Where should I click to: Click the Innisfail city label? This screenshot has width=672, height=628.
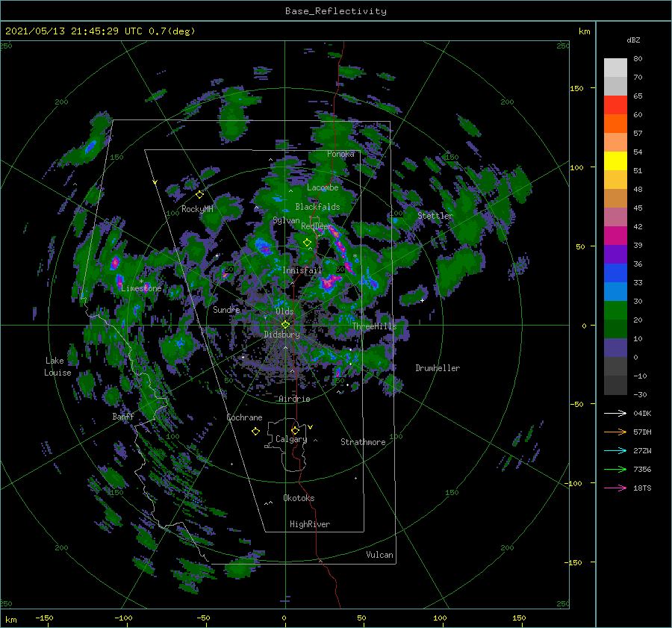click(x=302, y=270)
